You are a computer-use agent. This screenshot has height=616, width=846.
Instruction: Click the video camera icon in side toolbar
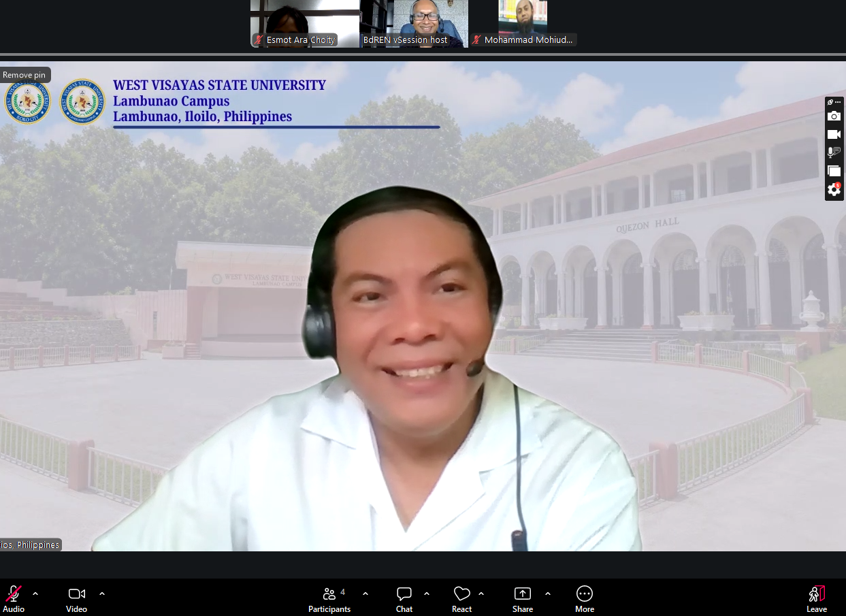[834, 134]
